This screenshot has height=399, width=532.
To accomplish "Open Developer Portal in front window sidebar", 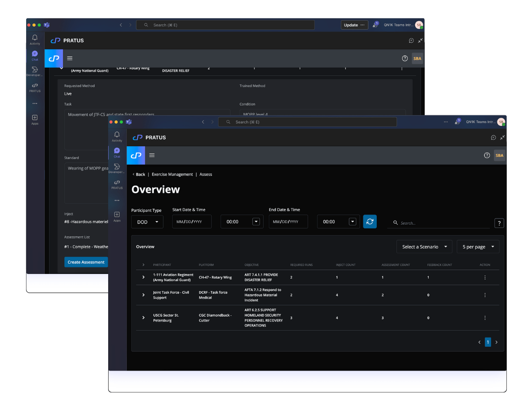I will point(117,168).
